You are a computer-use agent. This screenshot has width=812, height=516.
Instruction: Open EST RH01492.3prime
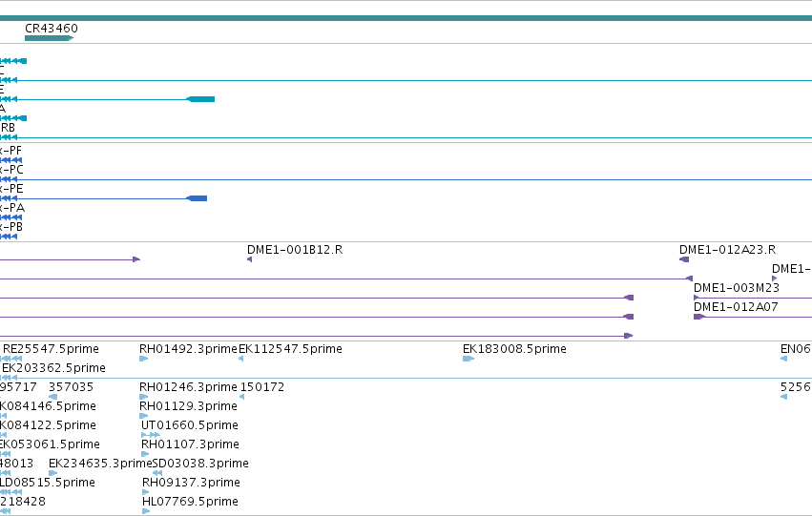[x=188, y=349]
